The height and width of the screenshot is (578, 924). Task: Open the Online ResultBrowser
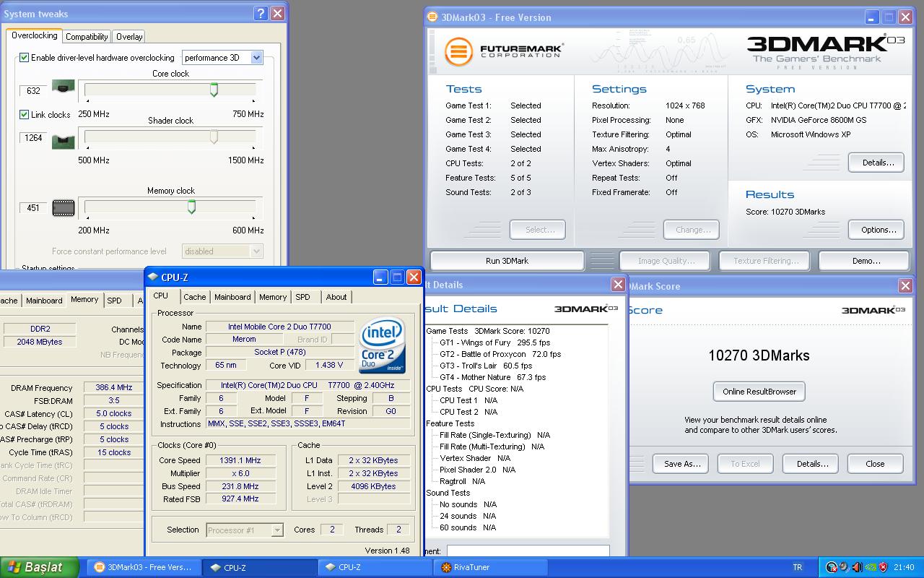pyautogui.click(x=759, y=392)
